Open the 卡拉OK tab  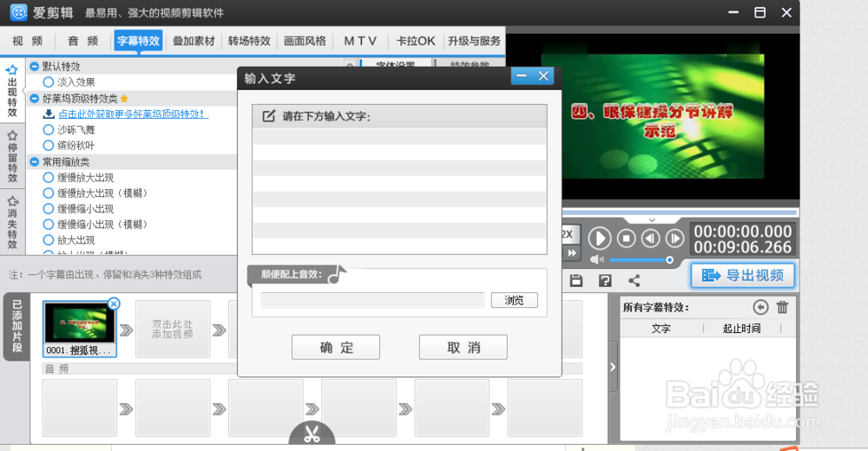pyautogui.click(x=416, y=41)
